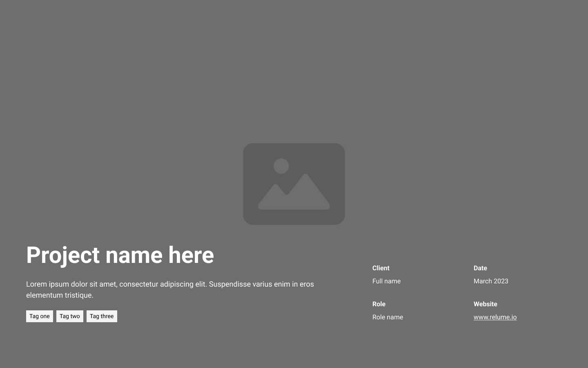Click the Role name value

388,317
